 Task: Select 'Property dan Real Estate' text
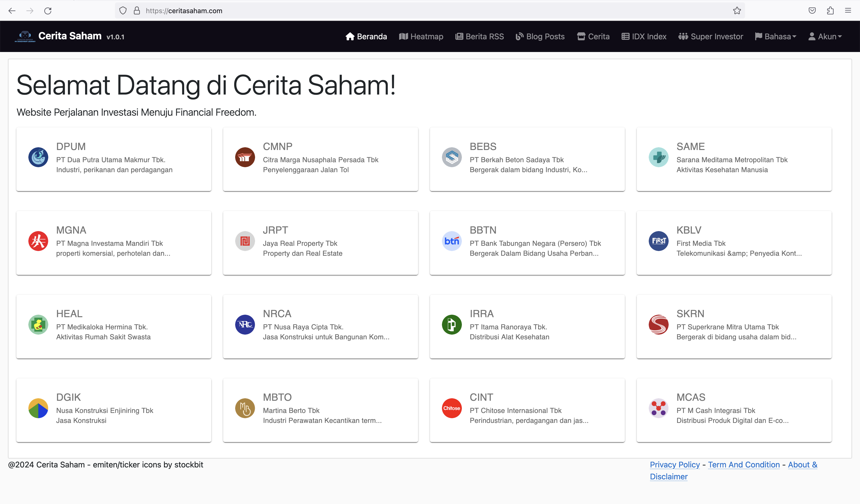click(x=302, y=253)
